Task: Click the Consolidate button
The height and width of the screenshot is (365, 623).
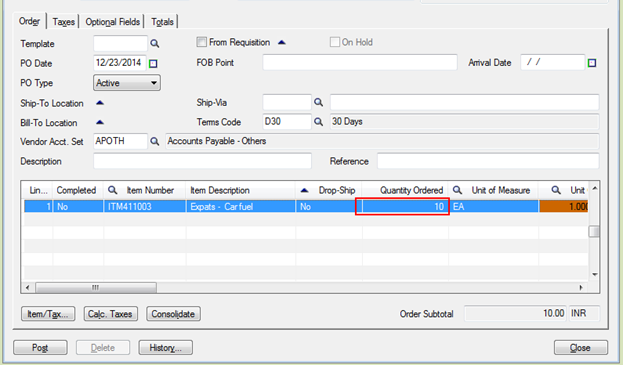Action: (x=173, y=314)
